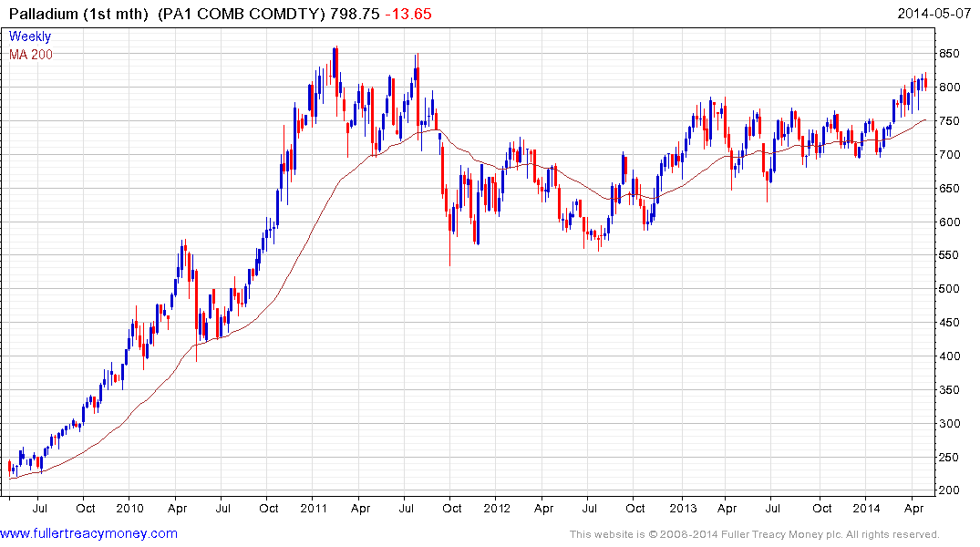Click the 'PA1 COMB COMDTY' ticker text
Image resolution: width=980 pixels, height=547 pixels.
[x=242, y=14]
